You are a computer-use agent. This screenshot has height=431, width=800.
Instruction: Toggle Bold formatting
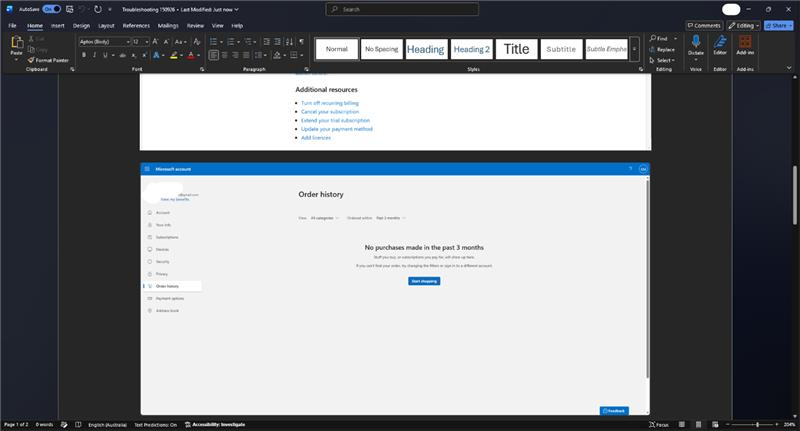[84, 55]
